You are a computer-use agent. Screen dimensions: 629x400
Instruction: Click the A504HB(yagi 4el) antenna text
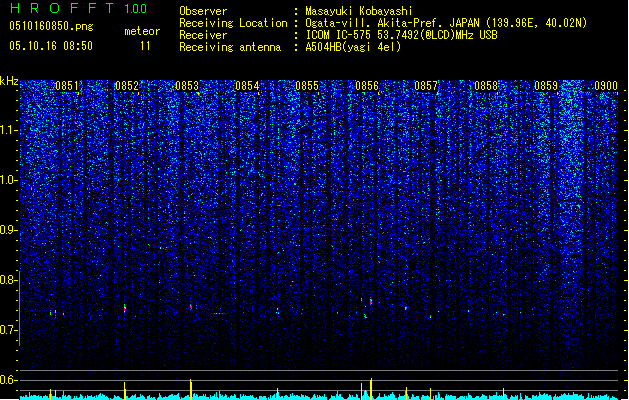tap(353, 47)
